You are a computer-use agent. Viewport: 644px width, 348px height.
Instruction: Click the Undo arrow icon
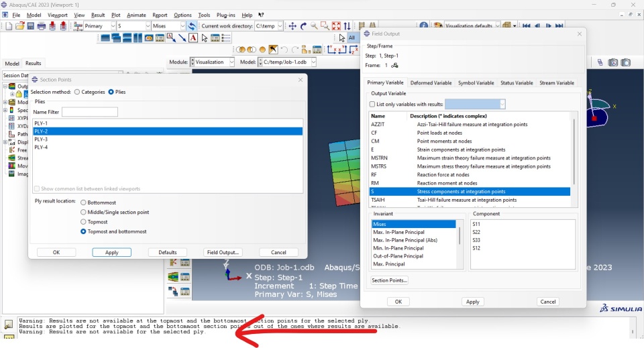click(284, 50)
